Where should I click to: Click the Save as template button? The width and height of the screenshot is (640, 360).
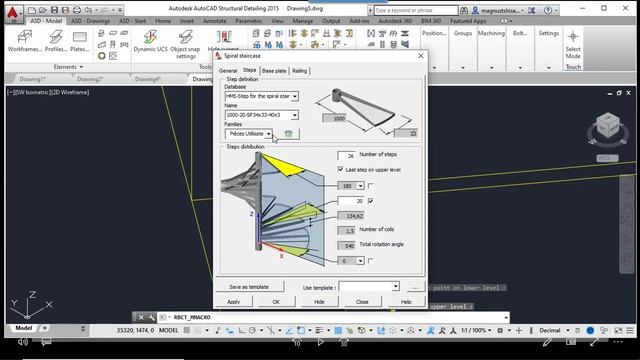tap(249, 287)
